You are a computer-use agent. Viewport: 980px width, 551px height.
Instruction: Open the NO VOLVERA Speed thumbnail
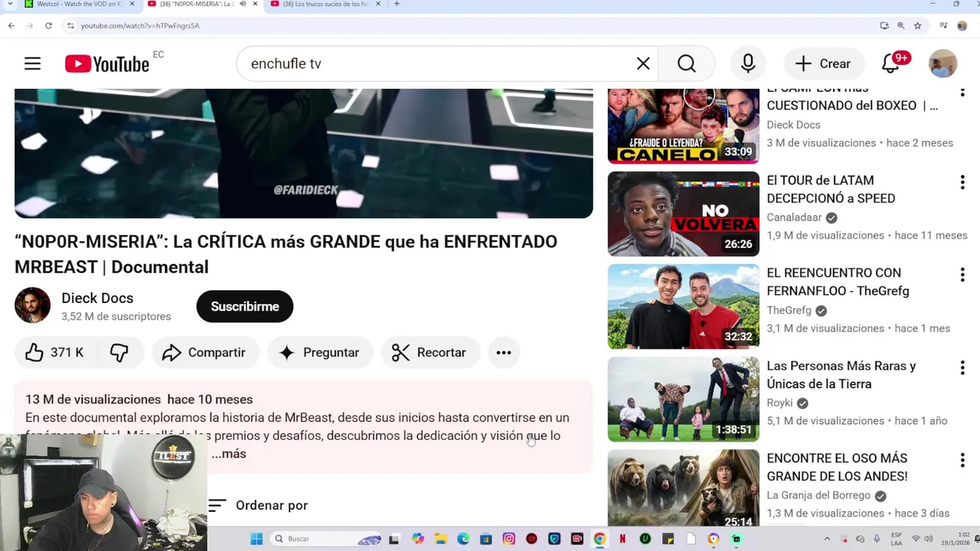click(x=684, y=214)
